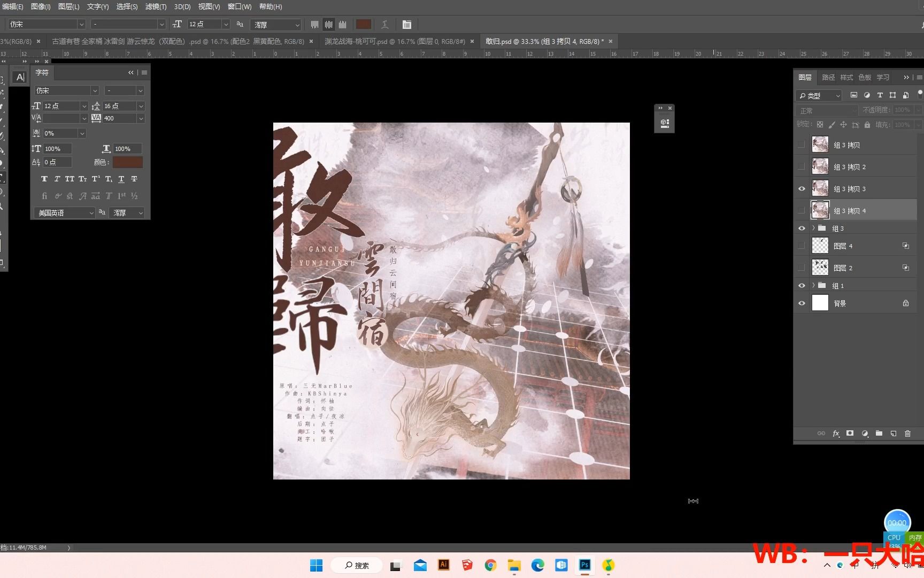Toggle Superscript in the Character panel
The width and height of the screenshot is (924, 578).
click(96, 179)
